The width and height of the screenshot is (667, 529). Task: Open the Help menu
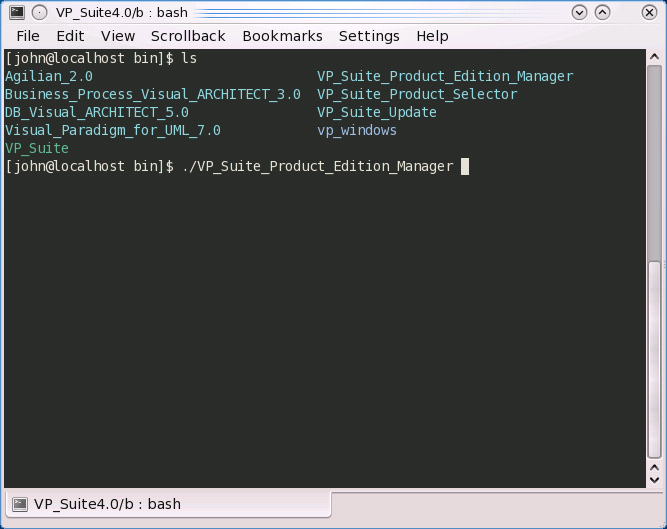[x=432, y=36]
